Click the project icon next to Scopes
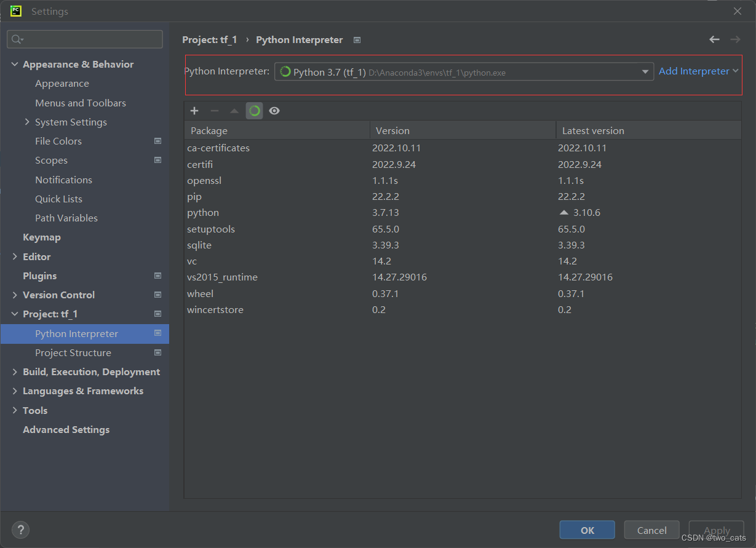The image size is (756, 548). [157, 160]
